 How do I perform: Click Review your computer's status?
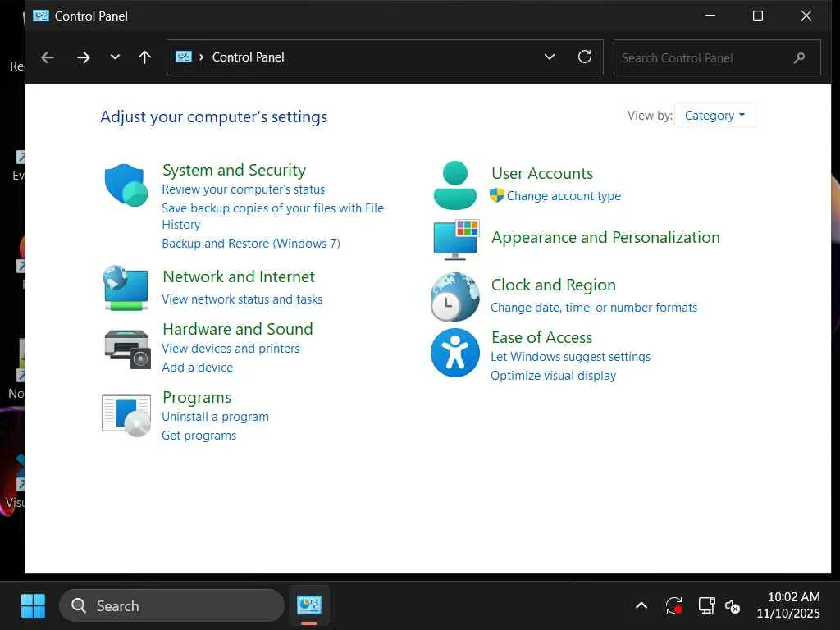[x=243, y=189]
